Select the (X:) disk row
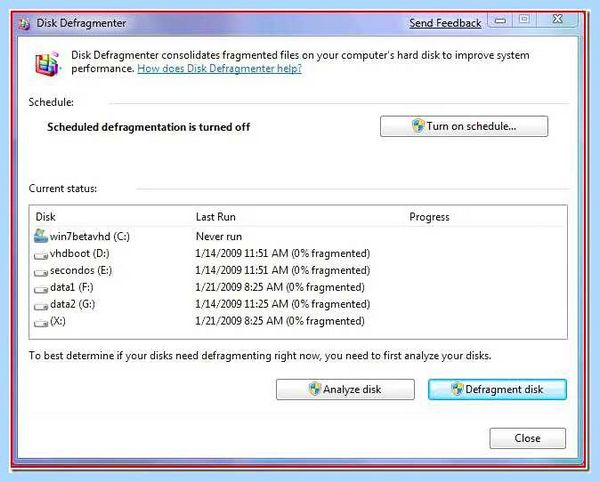 point(298,321)
